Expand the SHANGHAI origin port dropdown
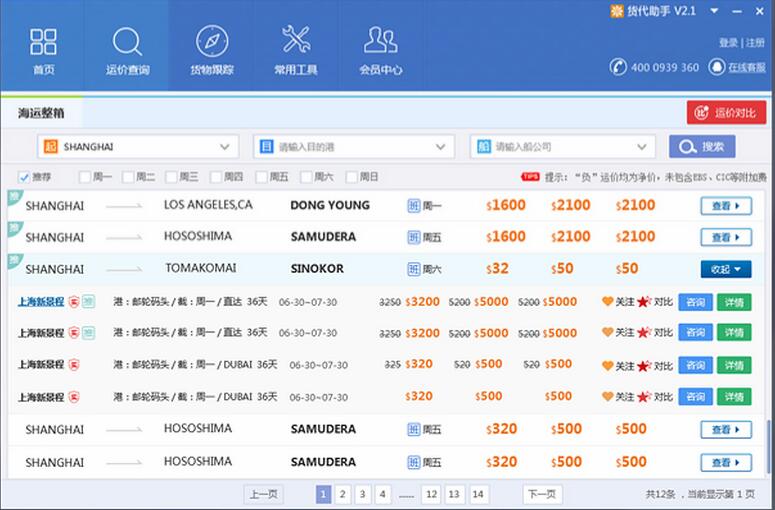The width and height of the screenshot is (775, 510). click(x=224, y=147)
